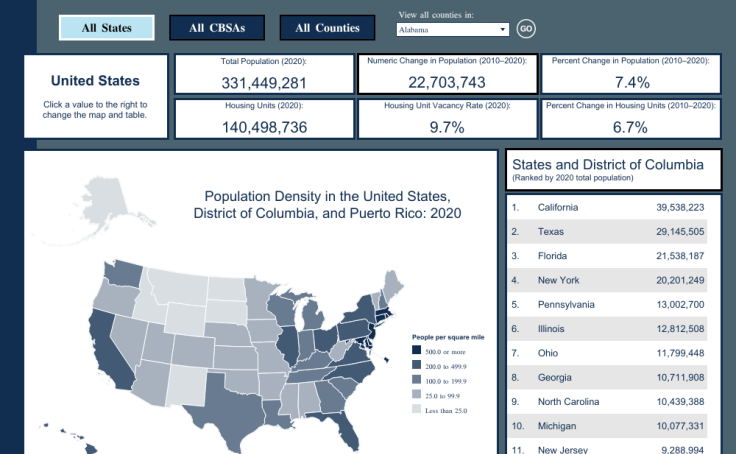The height and width of the screenshot is (454, 736).
Task: Click the Less than 25.0 legend swatch
Action: pos(416,410)
